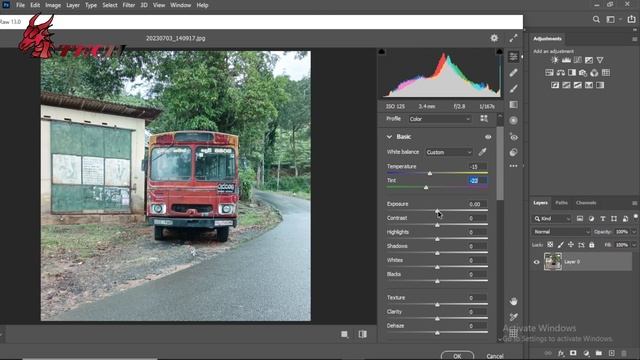The height and width of the screenshot is (360, 640).
Task: Select the Adjustment Brush tool
Action: pyautogui.click(x=513, y=89)
